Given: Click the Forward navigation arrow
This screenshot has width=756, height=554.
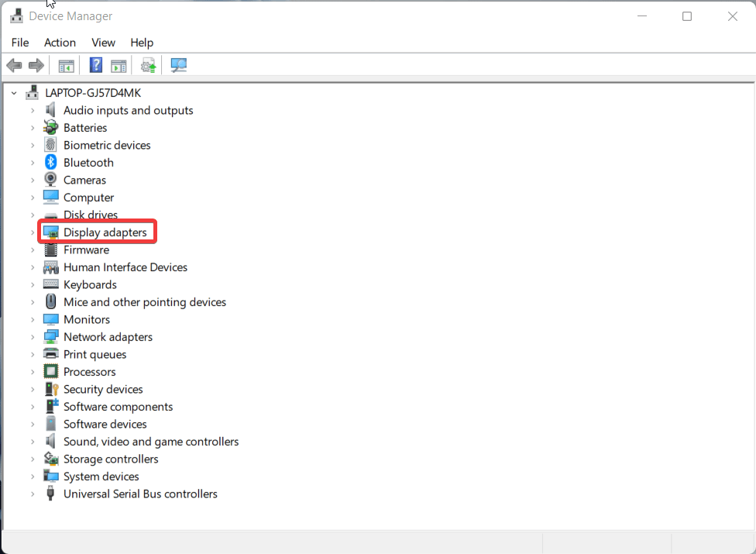Looking at the screenshot, I should (36, 65).
